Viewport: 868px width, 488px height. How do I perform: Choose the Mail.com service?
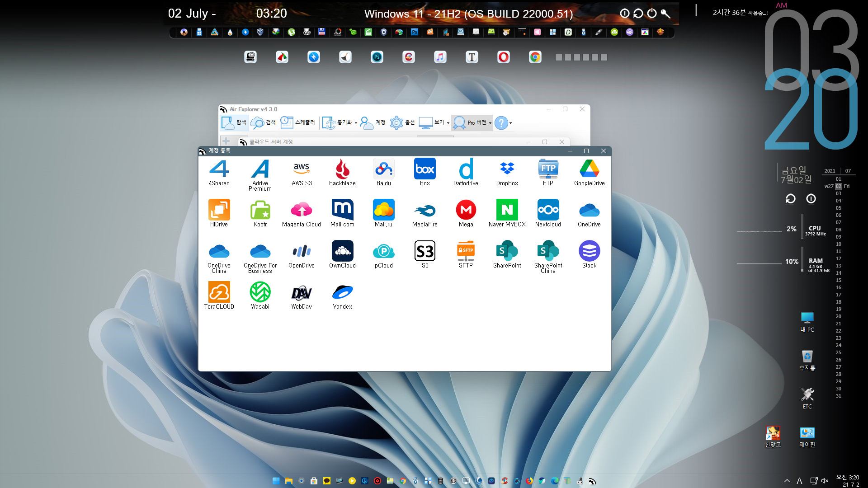[x=342, y=213]
